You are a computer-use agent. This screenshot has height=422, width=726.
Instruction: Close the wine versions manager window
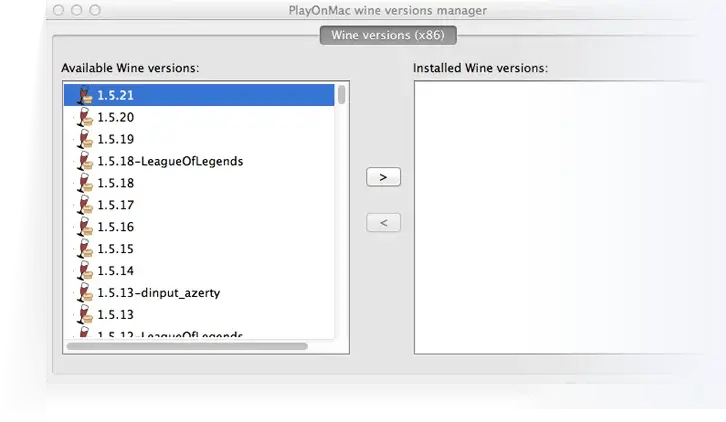coord(58,10)
